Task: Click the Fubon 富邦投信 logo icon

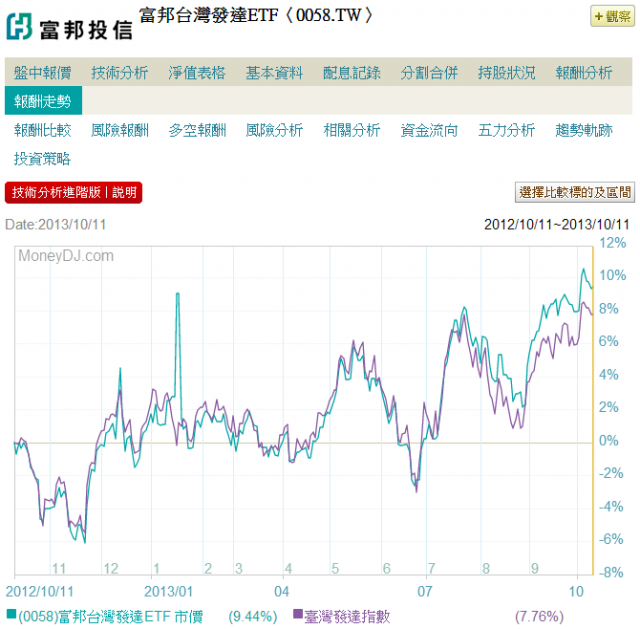Action: [19, 26]
